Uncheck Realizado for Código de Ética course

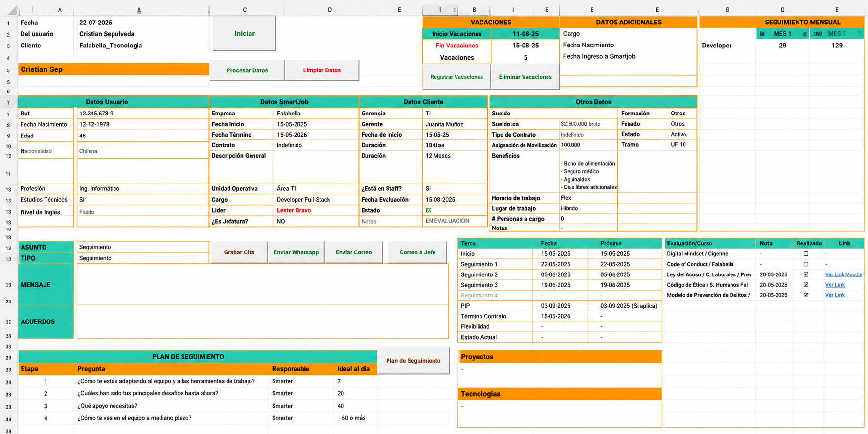[806, 285]
